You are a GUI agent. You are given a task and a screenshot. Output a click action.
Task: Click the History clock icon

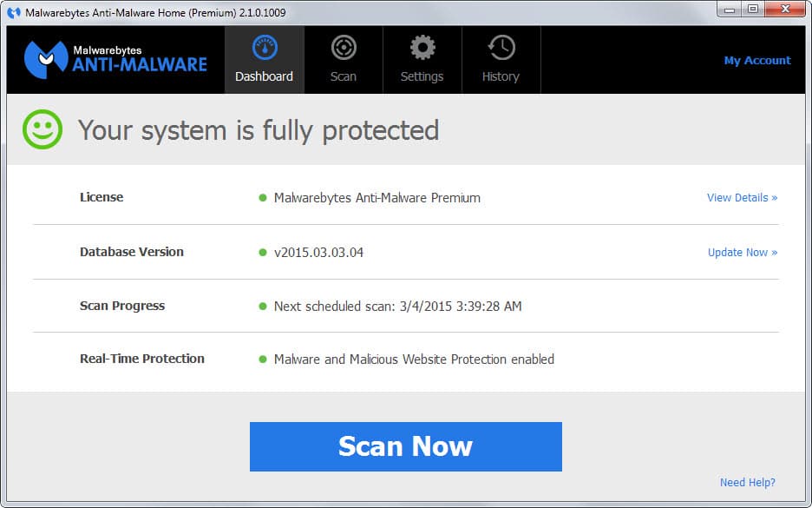(501, 48)
